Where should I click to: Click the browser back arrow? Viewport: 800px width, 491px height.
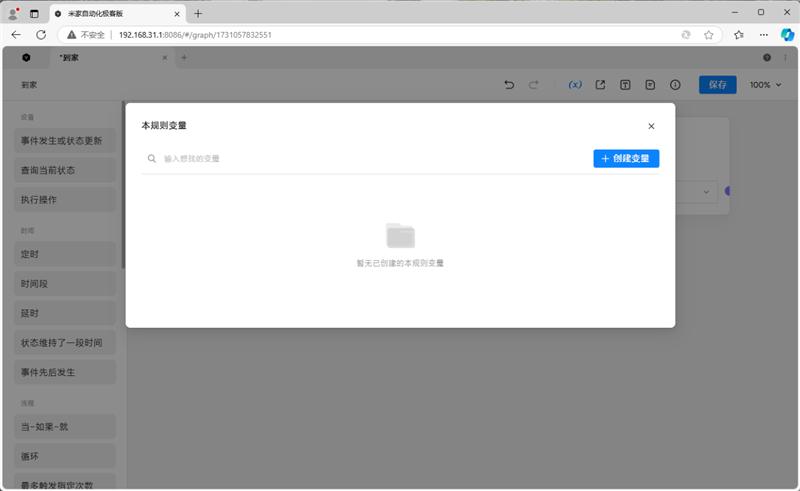pos(16,35)
